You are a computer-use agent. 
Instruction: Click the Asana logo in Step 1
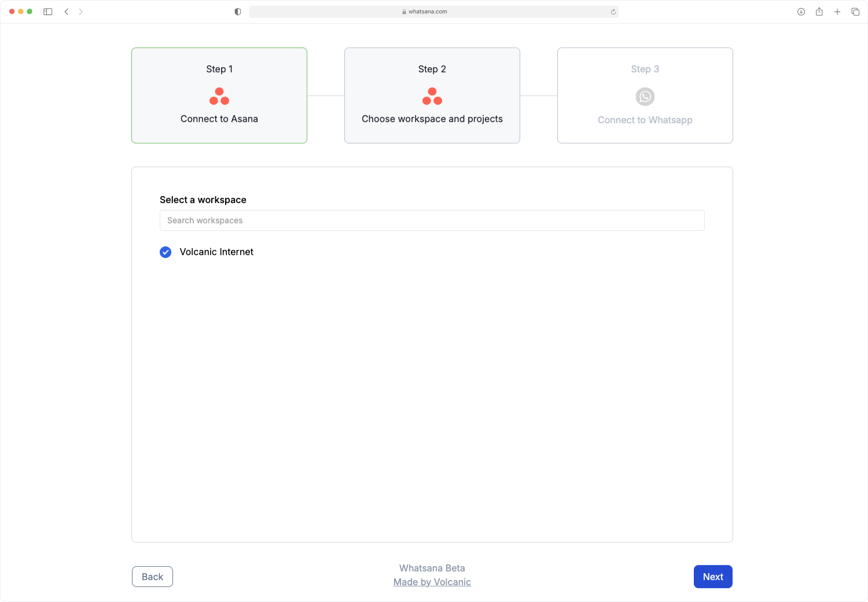click(x=219, y=96)
